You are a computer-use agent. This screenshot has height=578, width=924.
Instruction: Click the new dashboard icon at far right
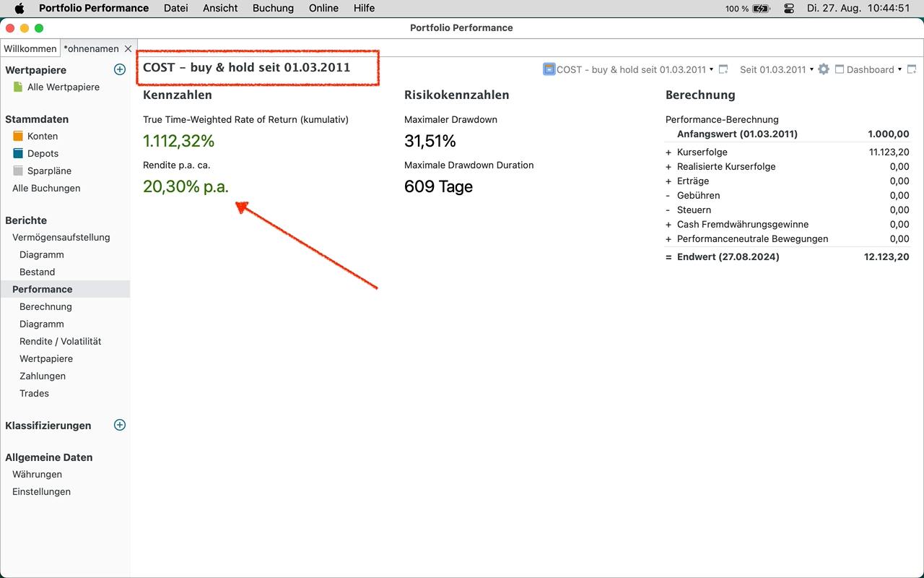(x=912, y=69)
